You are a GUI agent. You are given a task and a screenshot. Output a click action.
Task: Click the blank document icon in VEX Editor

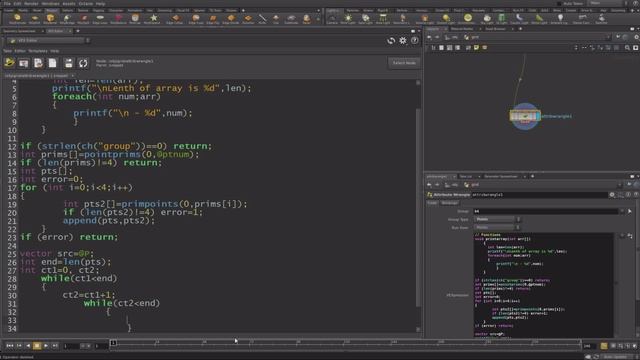(52, 63)
